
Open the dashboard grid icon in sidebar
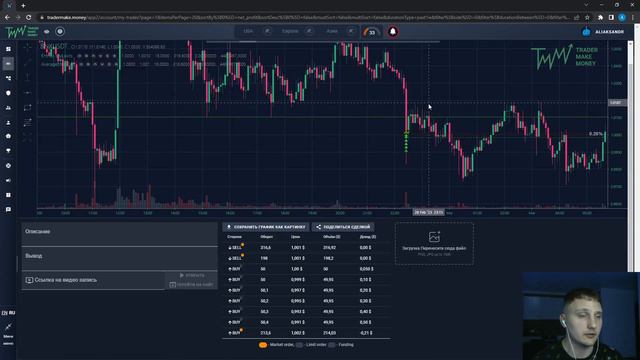pyautogui.click(x=8, y=49)
